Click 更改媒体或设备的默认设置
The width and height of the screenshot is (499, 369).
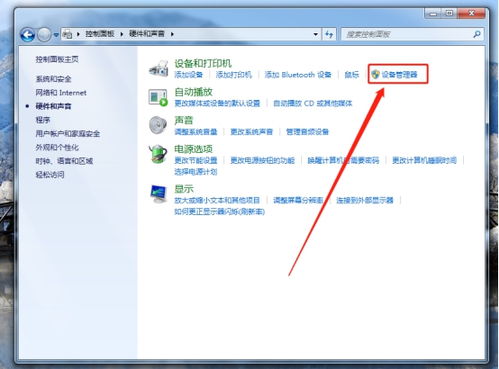pyautogui.click(x=217, y=103)
